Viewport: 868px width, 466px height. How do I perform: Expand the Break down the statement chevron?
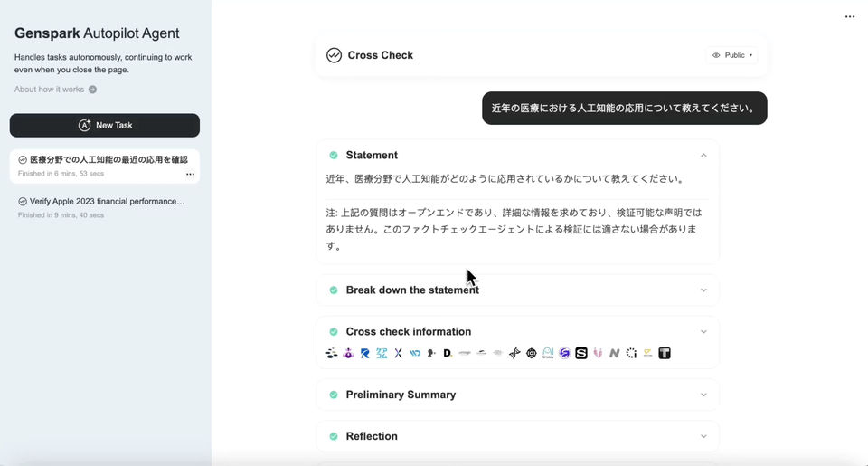coord(703,290)
